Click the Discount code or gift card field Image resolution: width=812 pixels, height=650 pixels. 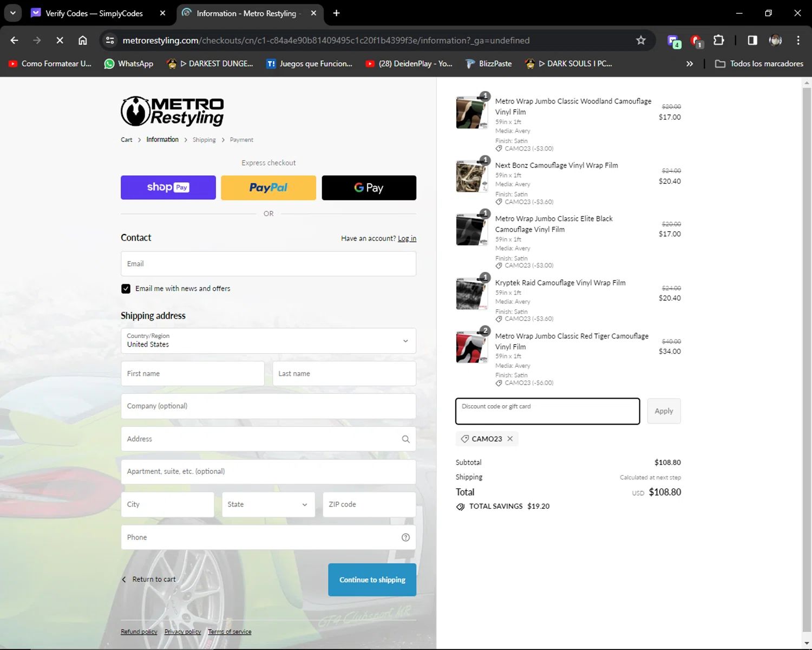(x=548, y=411)
